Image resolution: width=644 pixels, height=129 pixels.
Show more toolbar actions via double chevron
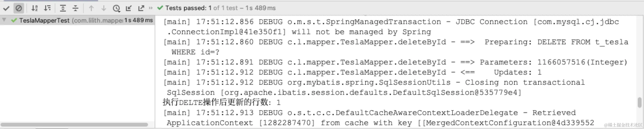tap(150, 8)
